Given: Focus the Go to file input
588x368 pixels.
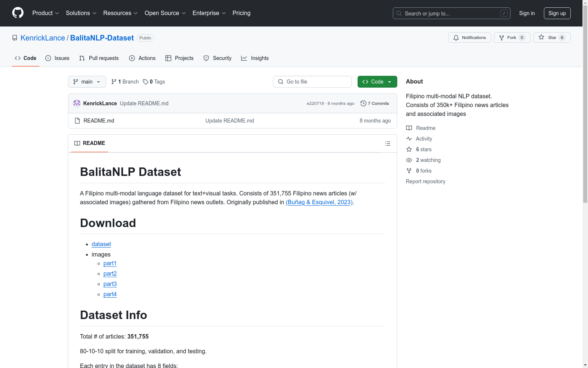Looking at the screenshot, I should tap(312, 82).
